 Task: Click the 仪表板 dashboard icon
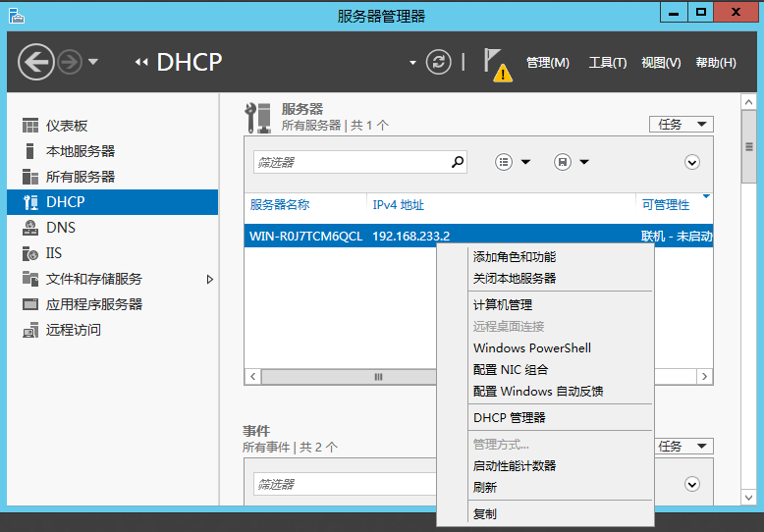[x=30, y=126]
